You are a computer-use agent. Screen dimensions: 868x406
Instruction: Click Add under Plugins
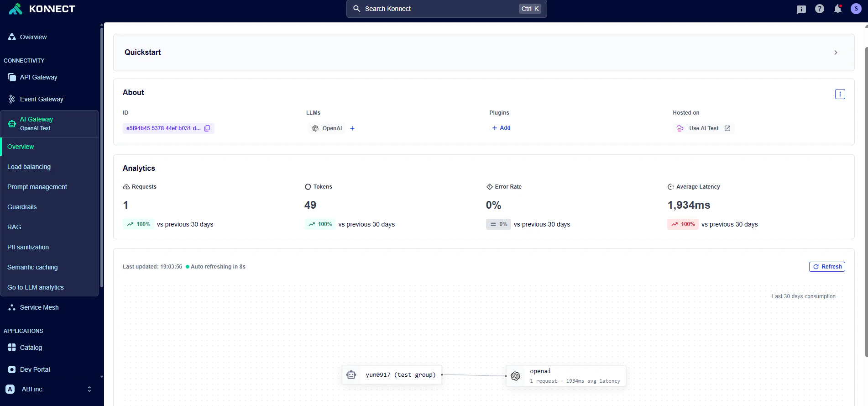501,128
